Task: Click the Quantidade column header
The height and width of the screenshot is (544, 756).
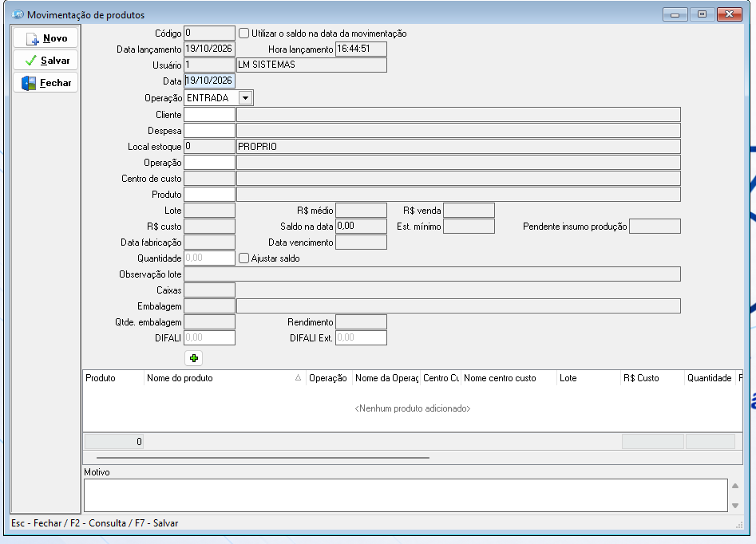Action: tap(709, 378)
